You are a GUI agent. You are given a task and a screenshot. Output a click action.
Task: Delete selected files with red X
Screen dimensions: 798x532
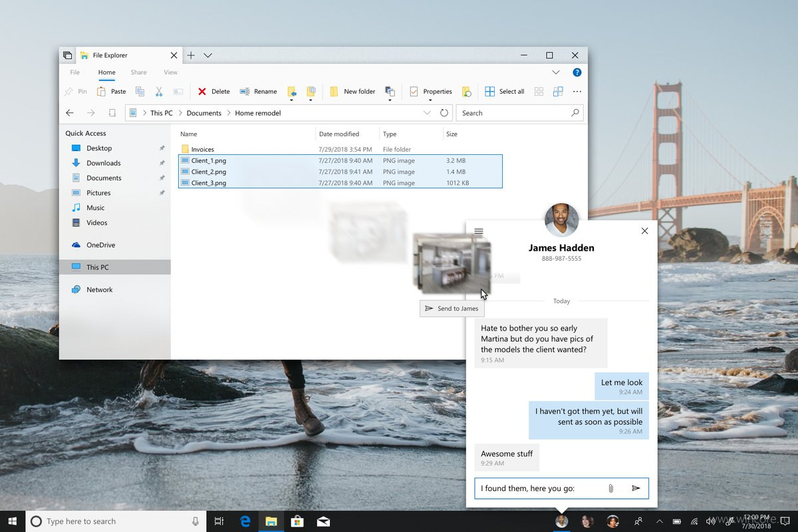pos(202,92)
